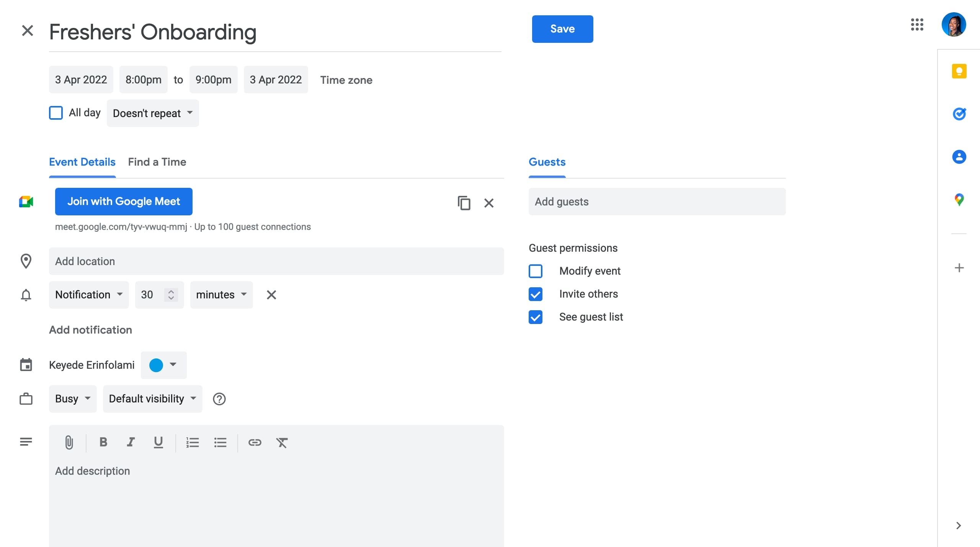Toggle bold text formatting
980x547 pixels.
103,443
